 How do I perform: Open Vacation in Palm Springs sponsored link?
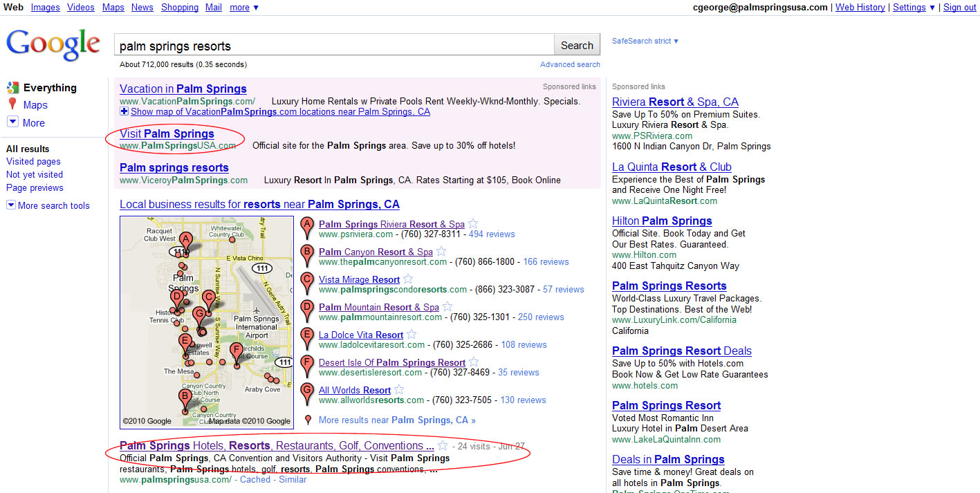click(183, 89)
